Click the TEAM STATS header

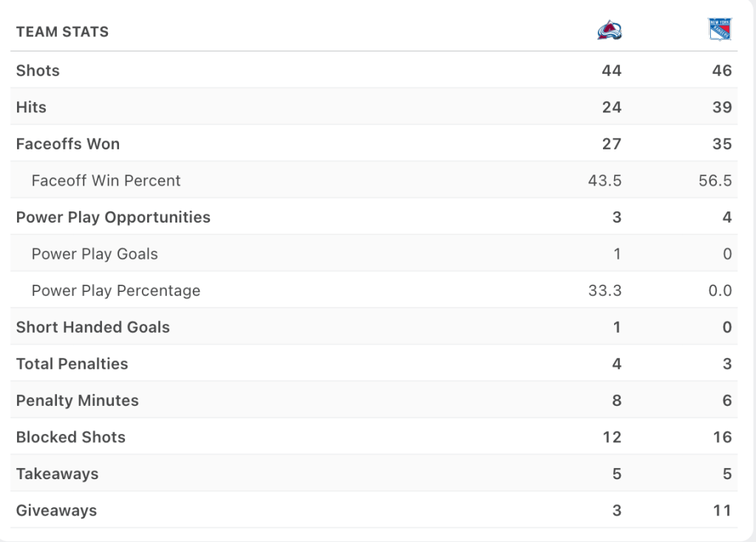(x=62, y=32)
